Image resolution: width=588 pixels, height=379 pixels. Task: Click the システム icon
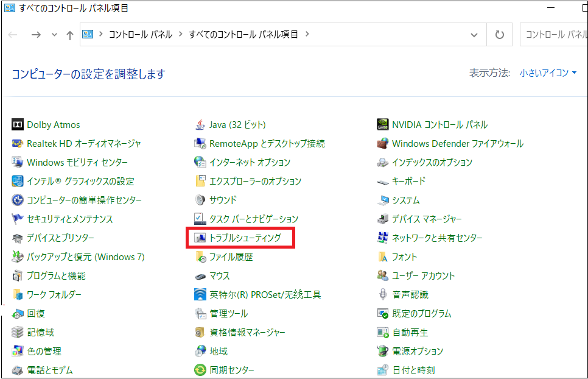pos(382,200)
